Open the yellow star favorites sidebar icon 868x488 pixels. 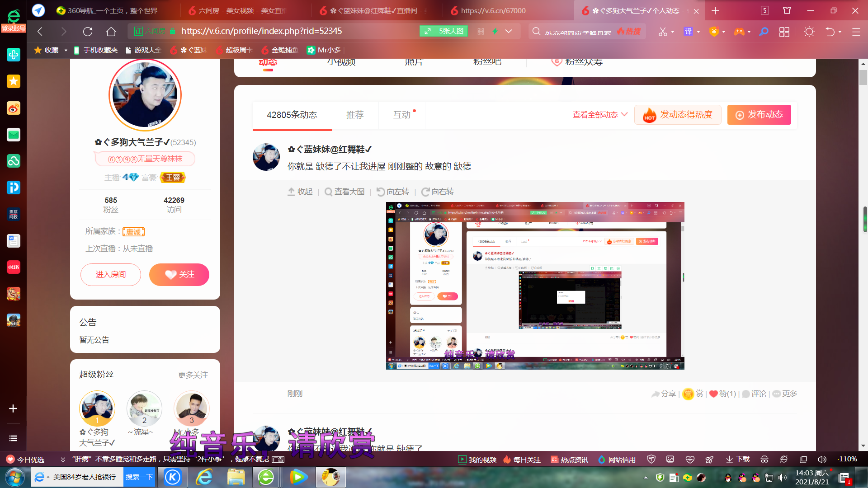point(14,81)
